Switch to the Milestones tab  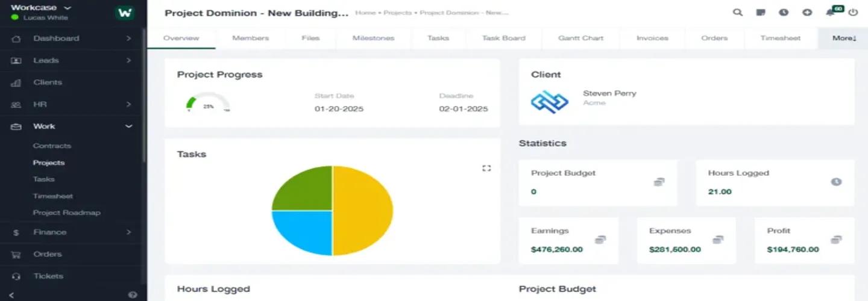coord(373,38)
